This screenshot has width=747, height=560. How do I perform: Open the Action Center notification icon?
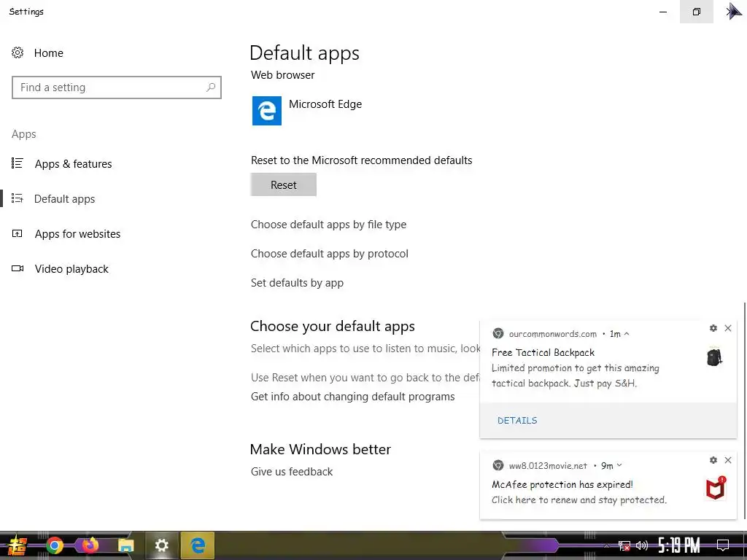723,545
